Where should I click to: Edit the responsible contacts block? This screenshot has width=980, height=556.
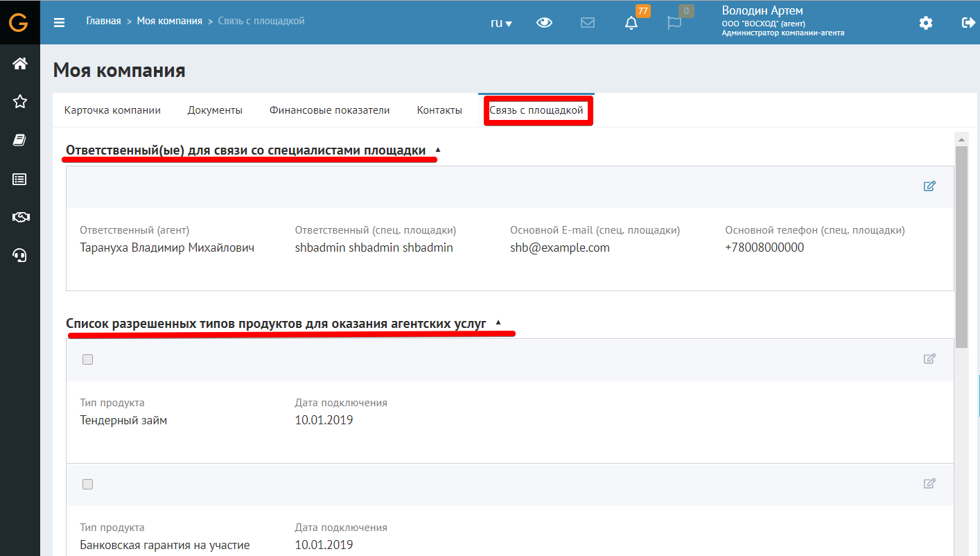930,186
